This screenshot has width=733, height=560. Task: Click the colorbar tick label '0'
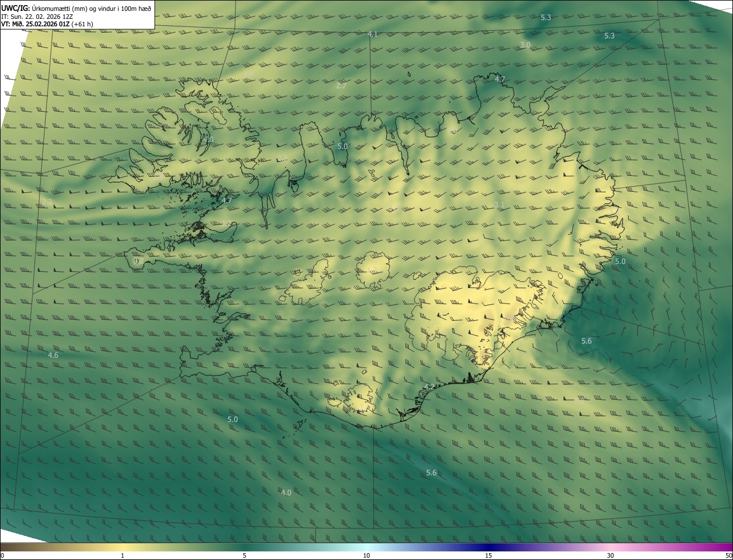2,555
